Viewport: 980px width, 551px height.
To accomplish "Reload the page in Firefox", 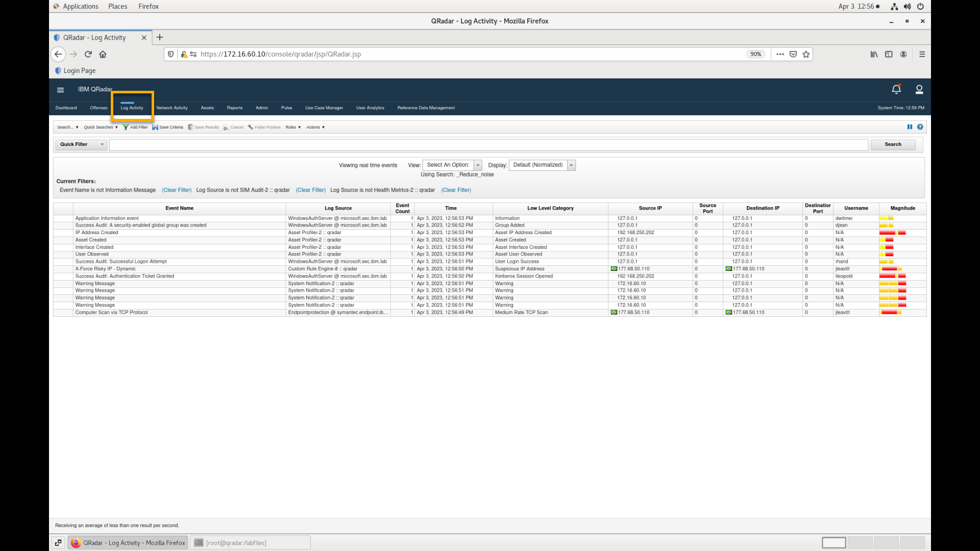I will pyautogui.click(x=88, y=54).
